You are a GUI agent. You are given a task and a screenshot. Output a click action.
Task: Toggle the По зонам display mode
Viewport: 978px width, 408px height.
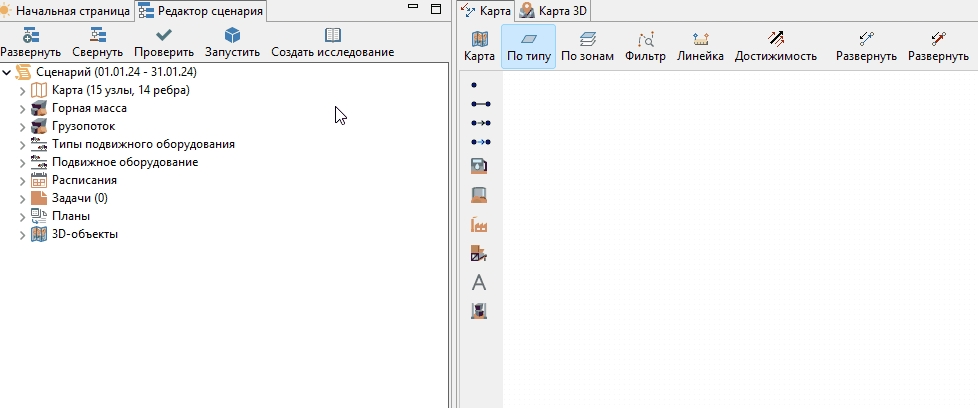587,46
